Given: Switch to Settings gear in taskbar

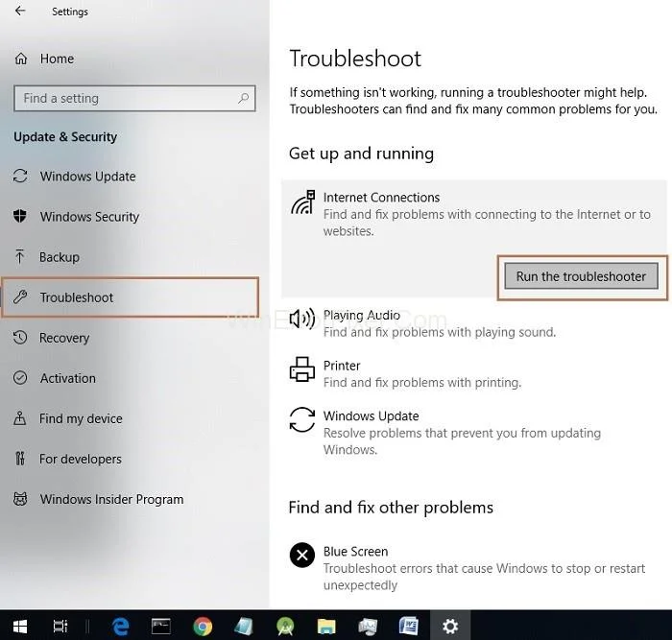Looking at the screenshot, I should [450, 627].
